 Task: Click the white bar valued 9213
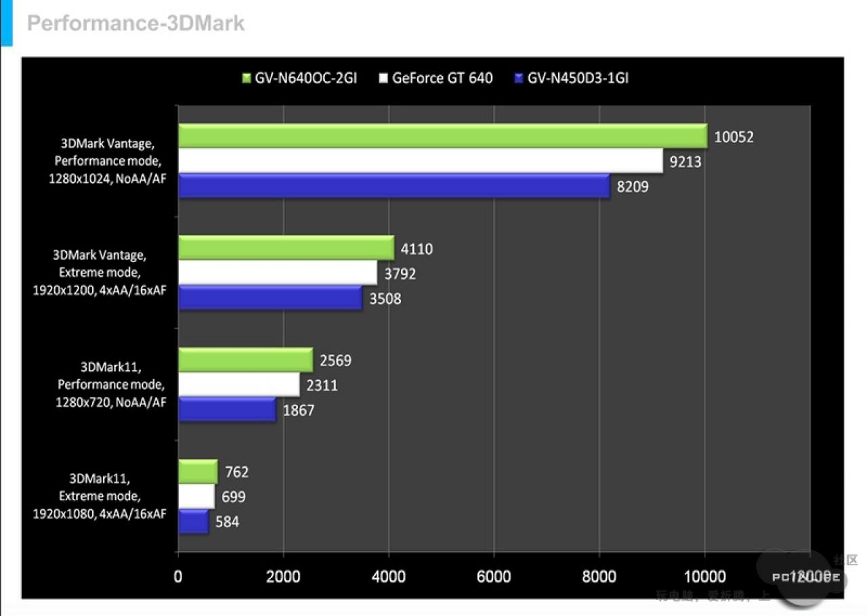tap(421, 161)
